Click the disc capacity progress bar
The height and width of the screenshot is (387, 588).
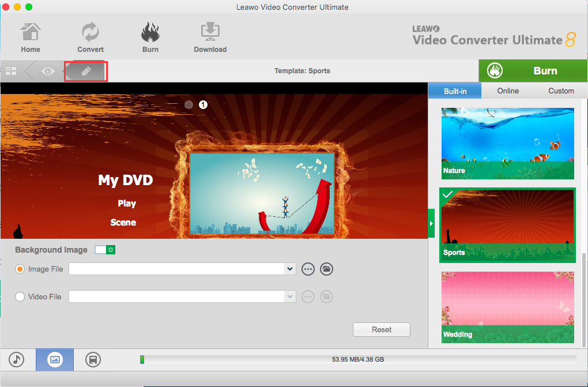tap(358, 359)
